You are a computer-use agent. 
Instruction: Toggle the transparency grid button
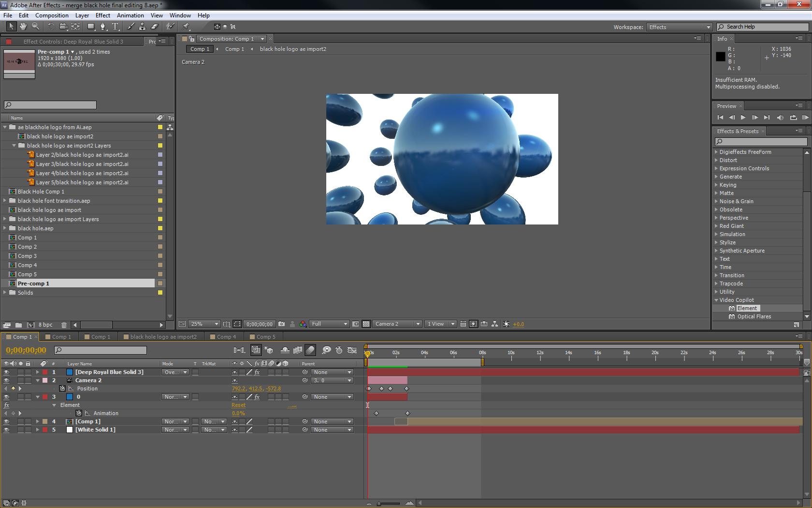[x=366, y=324]
